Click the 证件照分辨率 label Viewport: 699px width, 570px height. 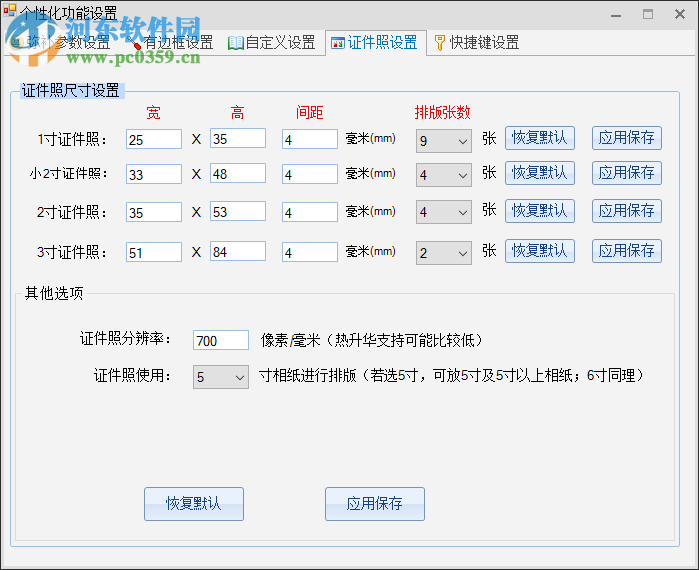(x=126, y=339)
